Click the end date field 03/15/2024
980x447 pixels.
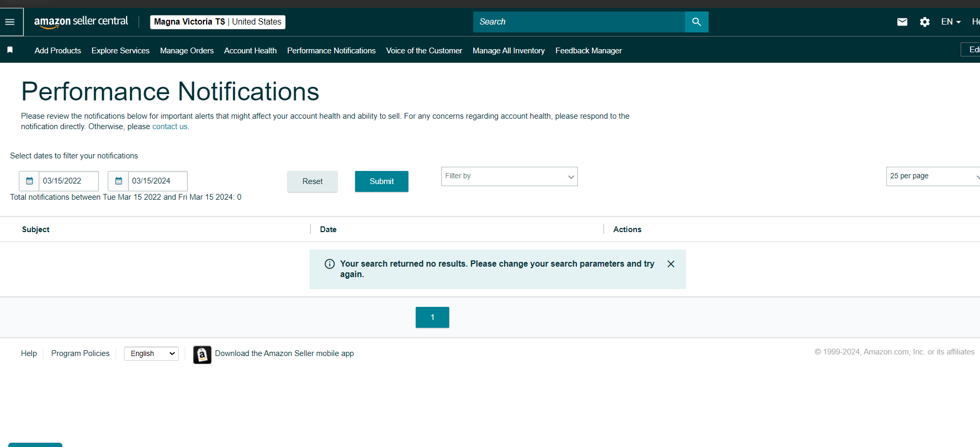pyautogui.click(x=157, y=181)
